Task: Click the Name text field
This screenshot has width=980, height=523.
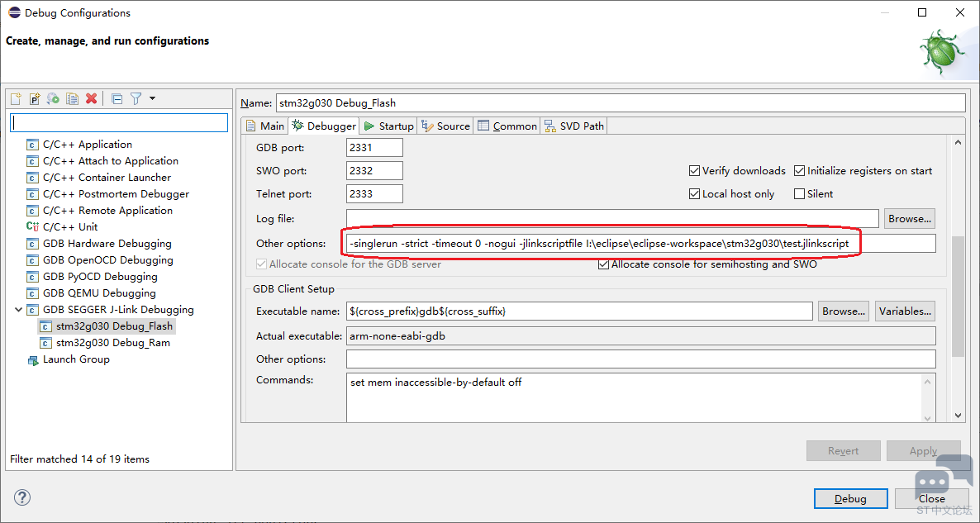Action: pos(621,103)
